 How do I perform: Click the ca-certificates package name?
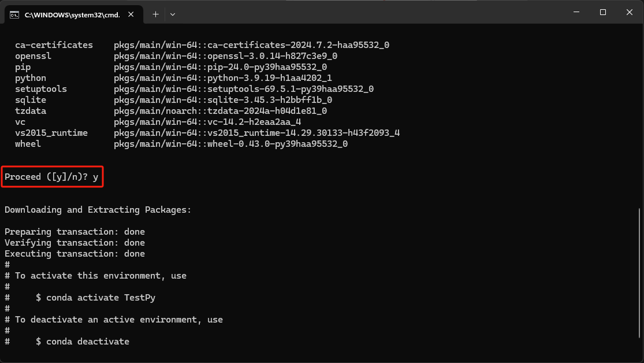[x=54, y=45]
